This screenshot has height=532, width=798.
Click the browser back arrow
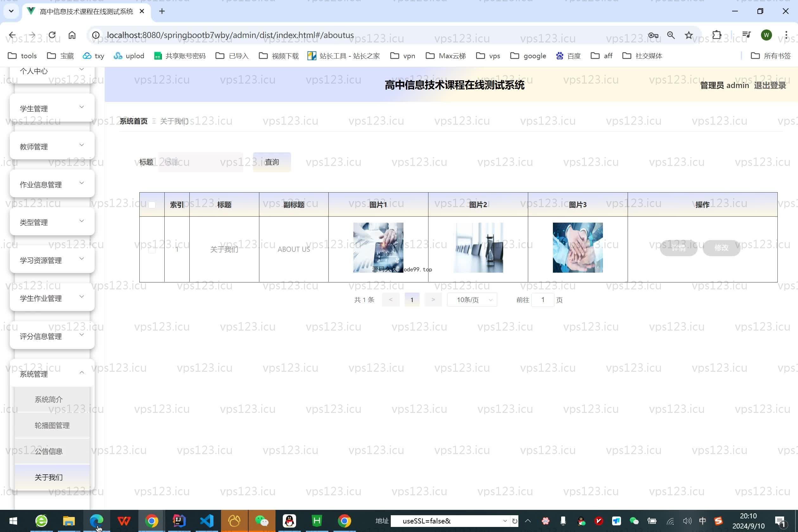12,35
